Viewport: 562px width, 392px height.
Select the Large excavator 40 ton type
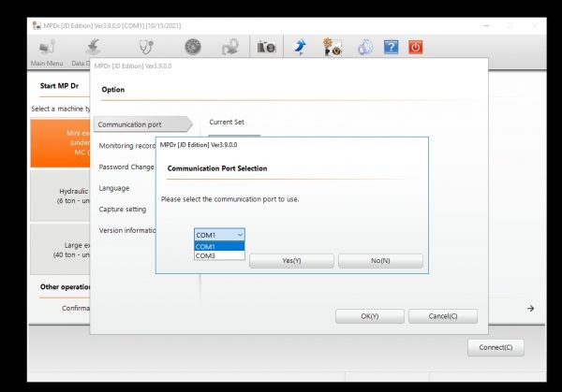(x=60, y=250)
